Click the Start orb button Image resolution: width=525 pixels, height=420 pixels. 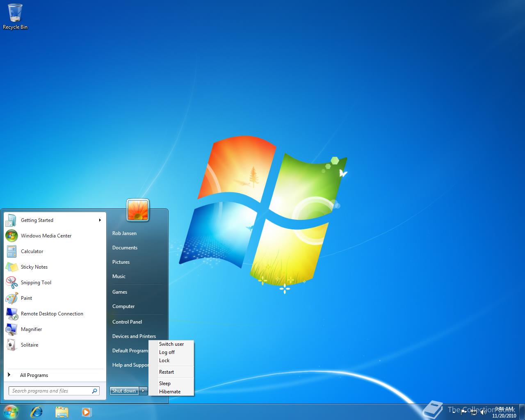point(11,412)
